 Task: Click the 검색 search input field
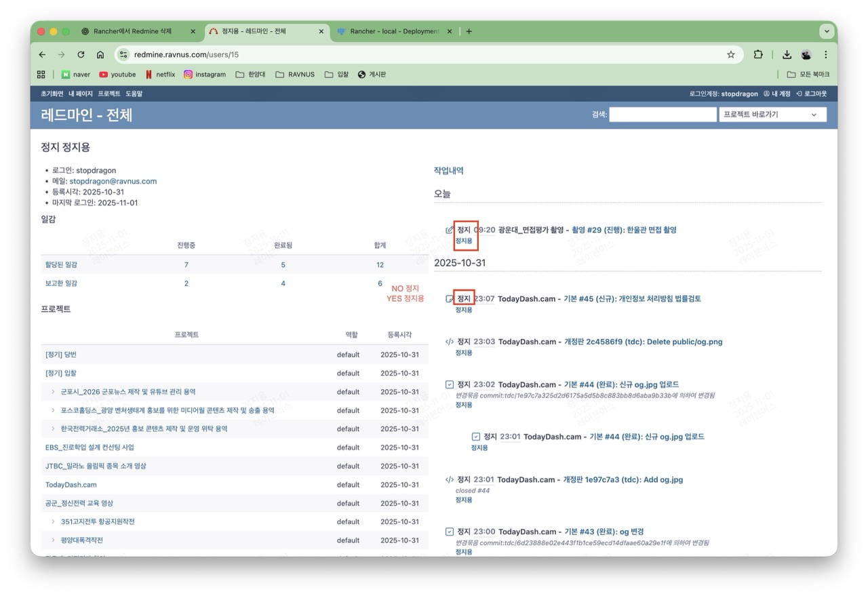[x=662, y=115]
